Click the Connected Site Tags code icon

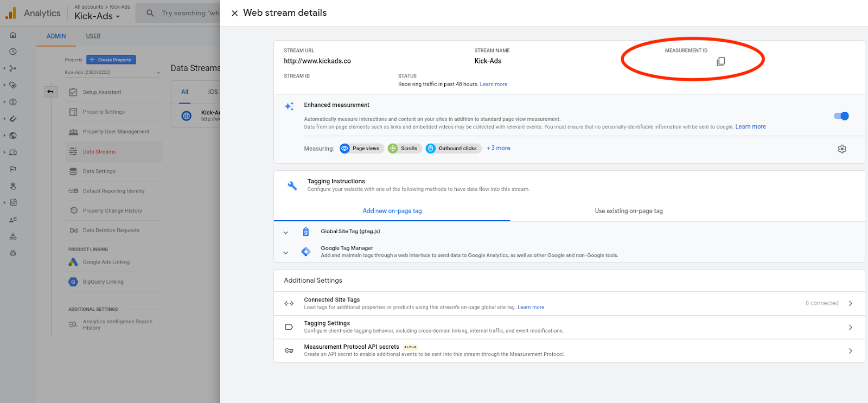289,303
